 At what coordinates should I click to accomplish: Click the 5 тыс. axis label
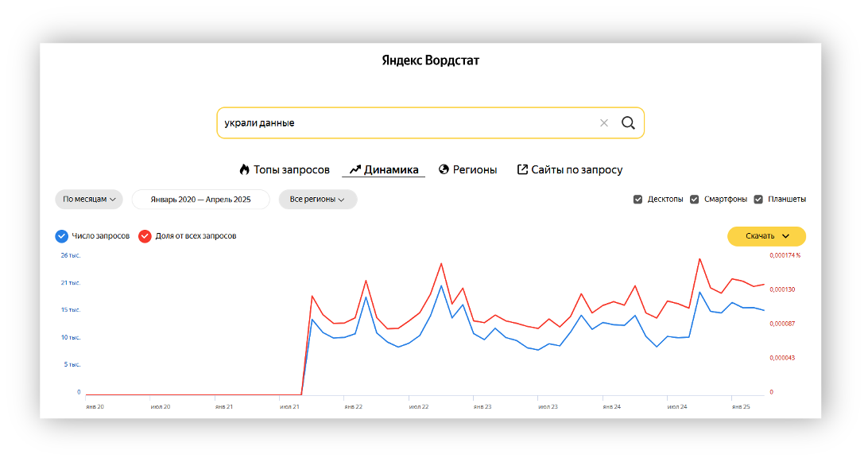pos(72,364)
